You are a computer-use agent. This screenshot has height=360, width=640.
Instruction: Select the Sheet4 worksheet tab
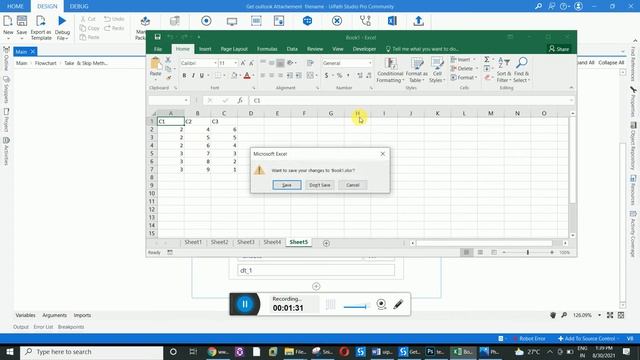(x=272, y=242)
